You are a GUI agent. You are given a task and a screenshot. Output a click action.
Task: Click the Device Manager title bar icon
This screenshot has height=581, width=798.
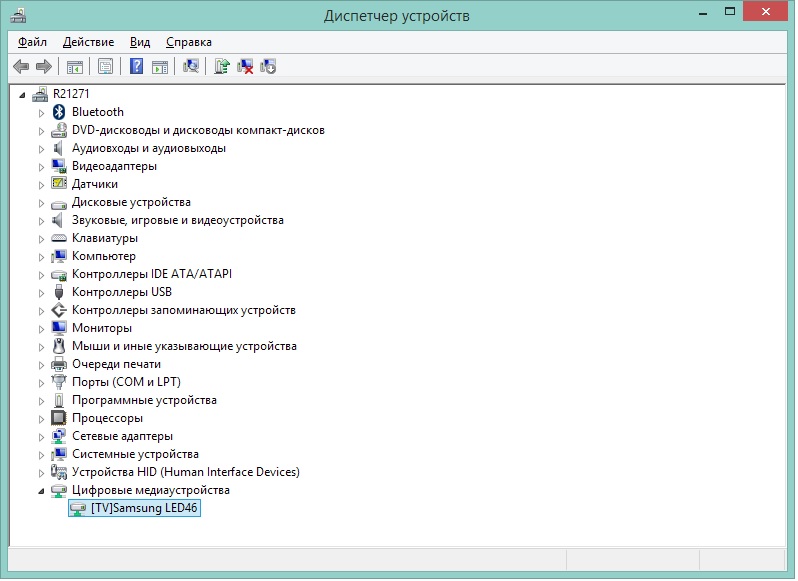click(x=18, y=16)
